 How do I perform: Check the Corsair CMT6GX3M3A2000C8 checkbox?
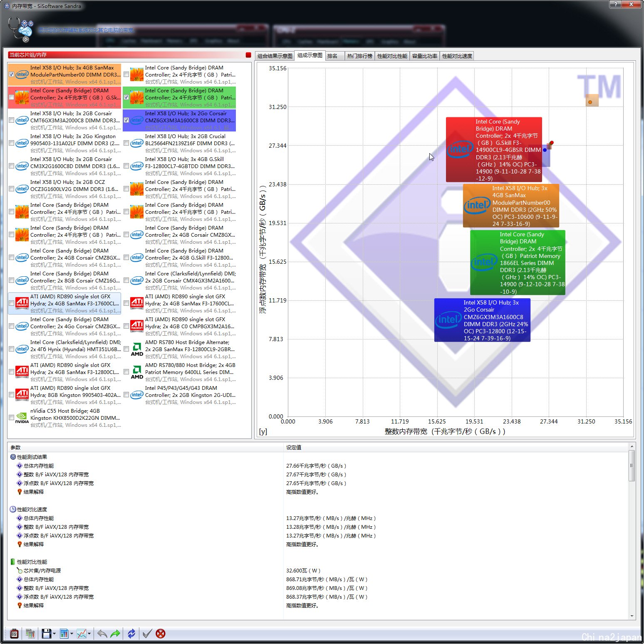[12, 120]
